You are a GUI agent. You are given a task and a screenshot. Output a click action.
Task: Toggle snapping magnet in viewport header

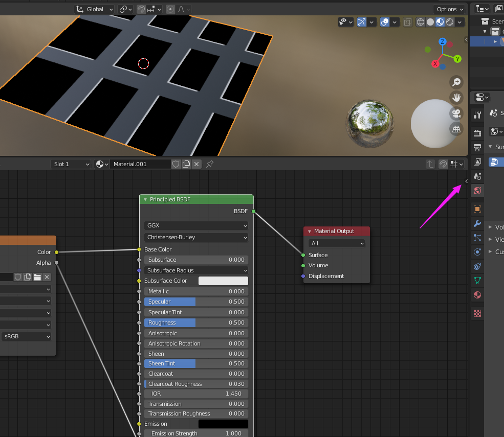click(x=141, y=9)
